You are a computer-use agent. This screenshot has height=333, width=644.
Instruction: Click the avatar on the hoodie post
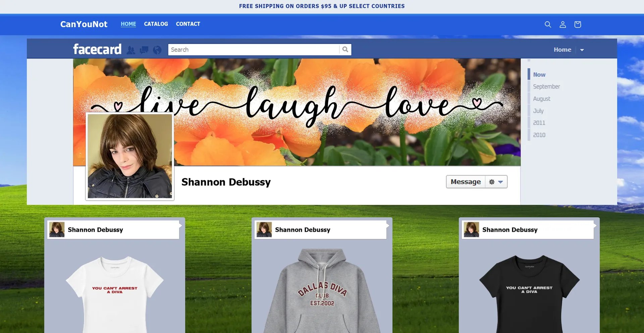(264, 230)
